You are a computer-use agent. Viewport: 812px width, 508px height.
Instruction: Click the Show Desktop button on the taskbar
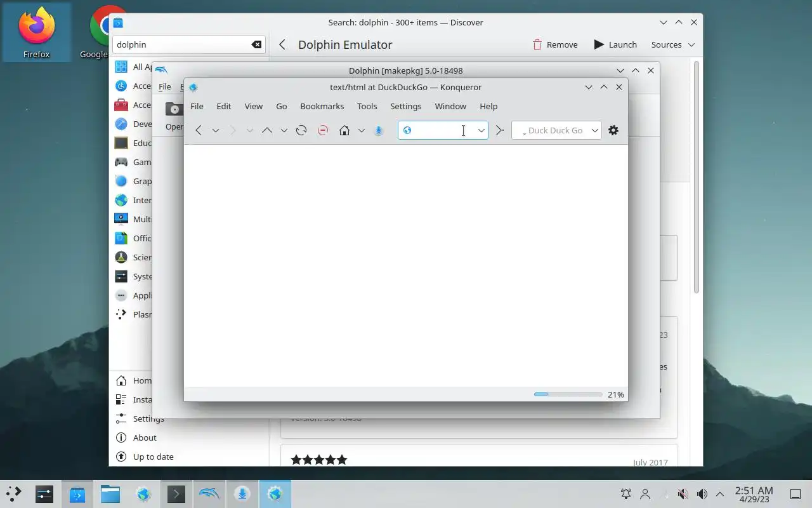(x=796, y=494)
